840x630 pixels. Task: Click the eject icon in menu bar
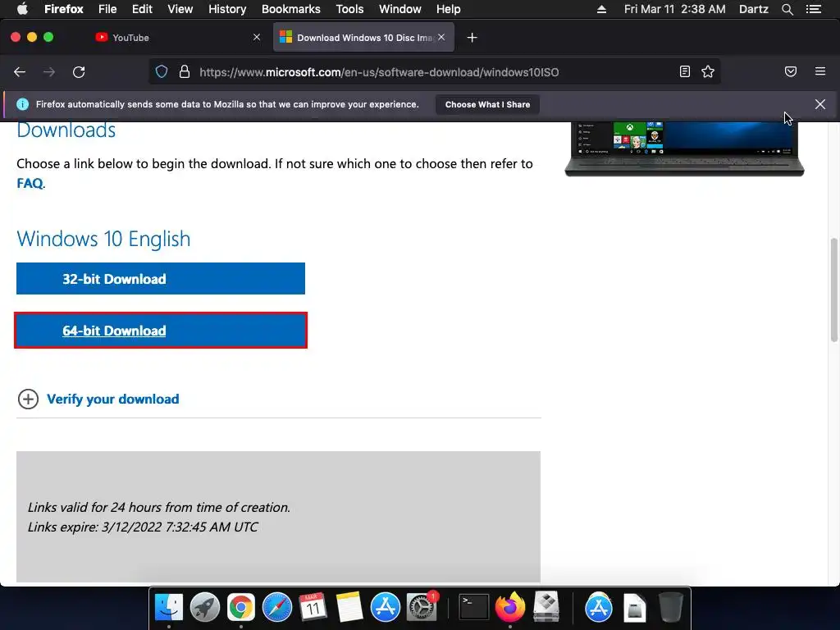tap(601, 9)
